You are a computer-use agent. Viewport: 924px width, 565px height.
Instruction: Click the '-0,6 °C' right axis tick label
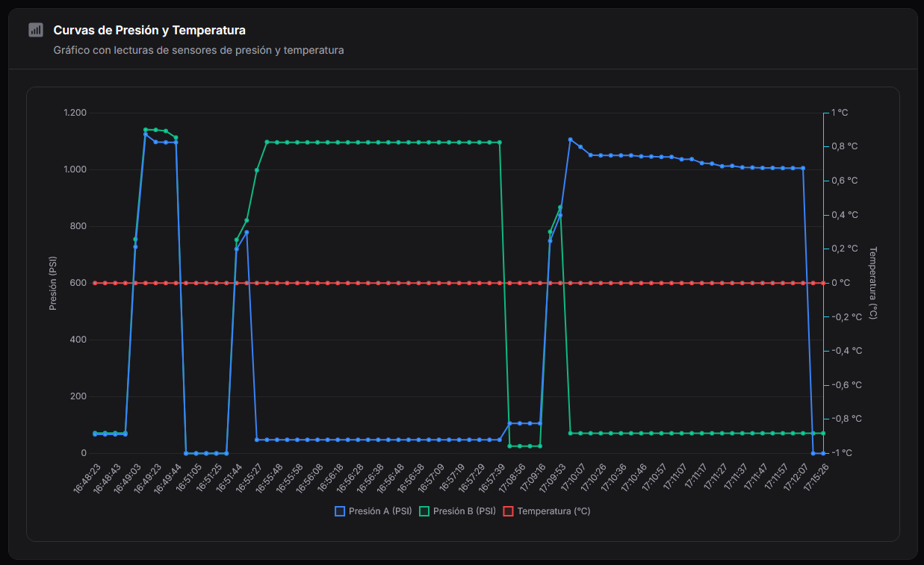(x=846, y=385)
